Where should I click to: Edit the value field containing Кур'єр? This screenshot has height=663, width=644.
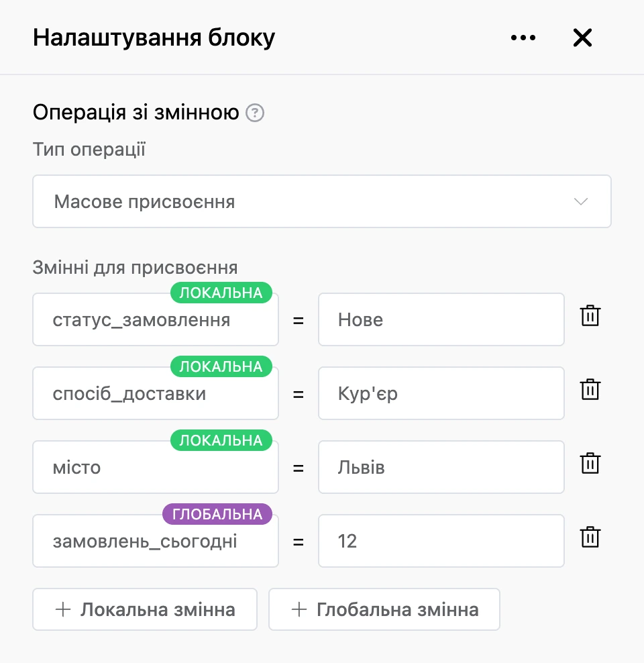441,393
